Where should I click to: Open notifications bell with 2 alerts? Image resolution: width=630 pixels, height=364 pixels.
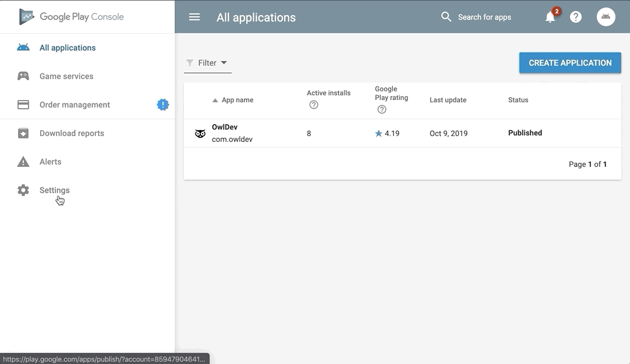point(550,17)
